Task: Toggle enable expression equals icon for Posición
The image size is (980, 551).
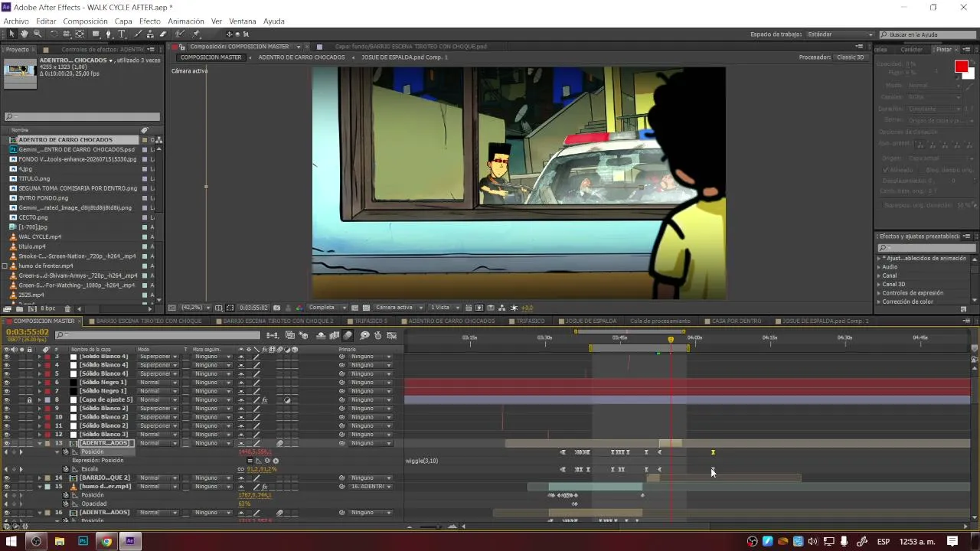Action: 250,461
